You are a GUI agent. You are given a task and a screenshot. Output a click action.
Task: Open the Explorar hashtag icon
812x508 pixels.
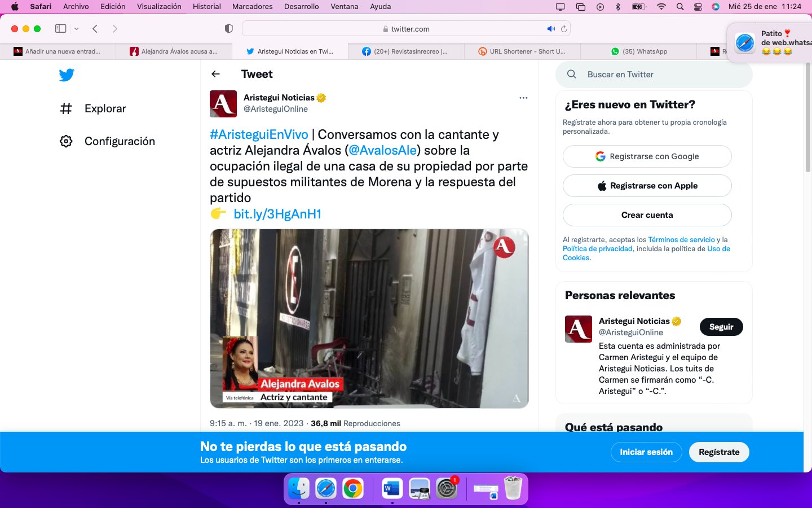[66, 108]
